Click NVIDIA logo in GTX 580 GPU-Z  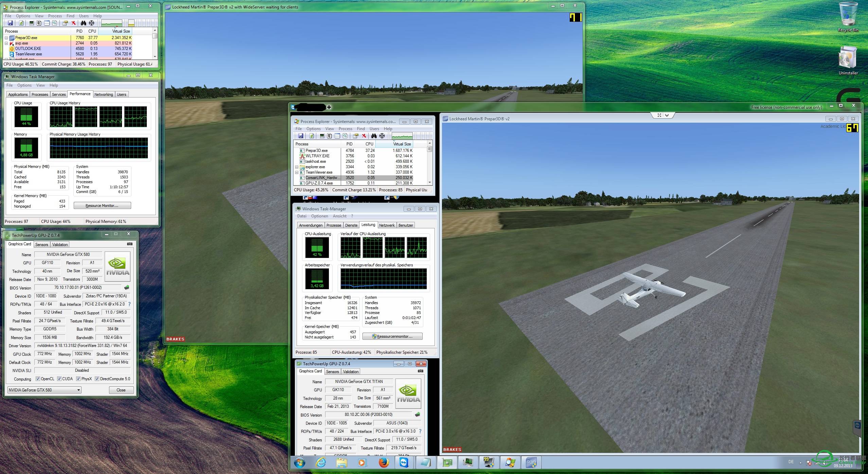point(118,267)
